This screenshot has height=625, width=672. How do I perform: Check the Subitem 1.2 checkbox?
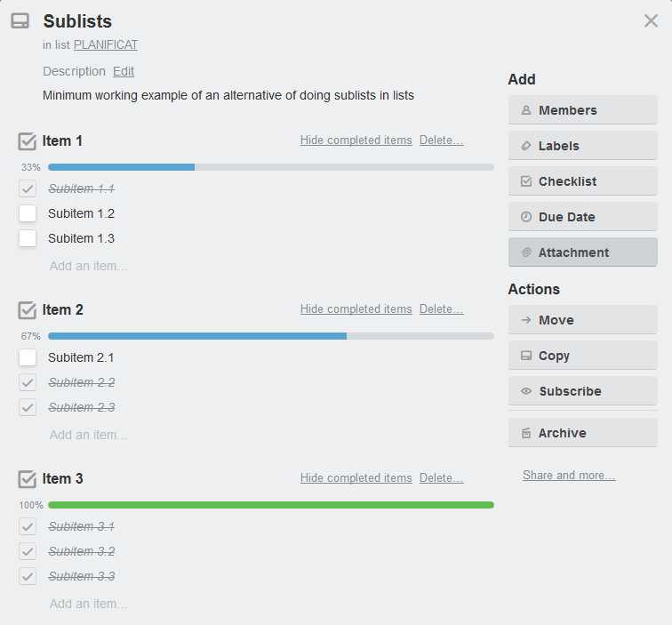28,213
